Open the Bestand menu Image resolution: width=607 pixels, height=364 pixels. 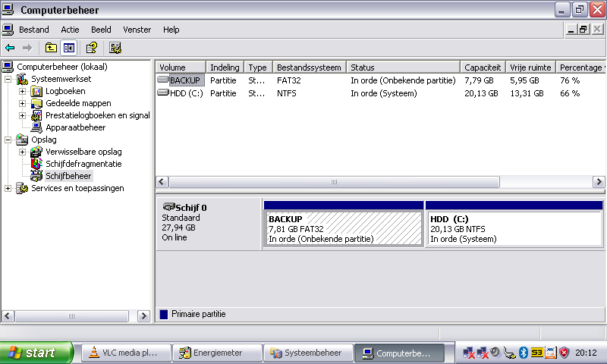point(34,30)
